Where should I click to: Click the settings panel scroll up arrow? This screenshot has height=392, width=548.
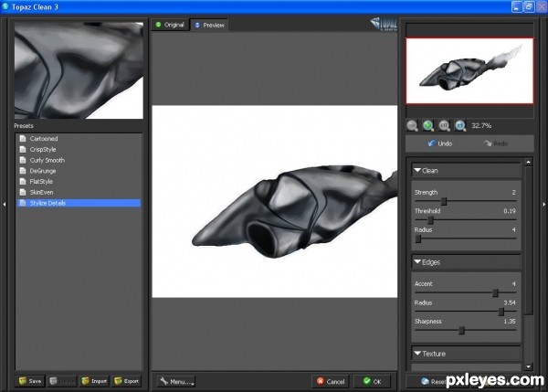529,162
